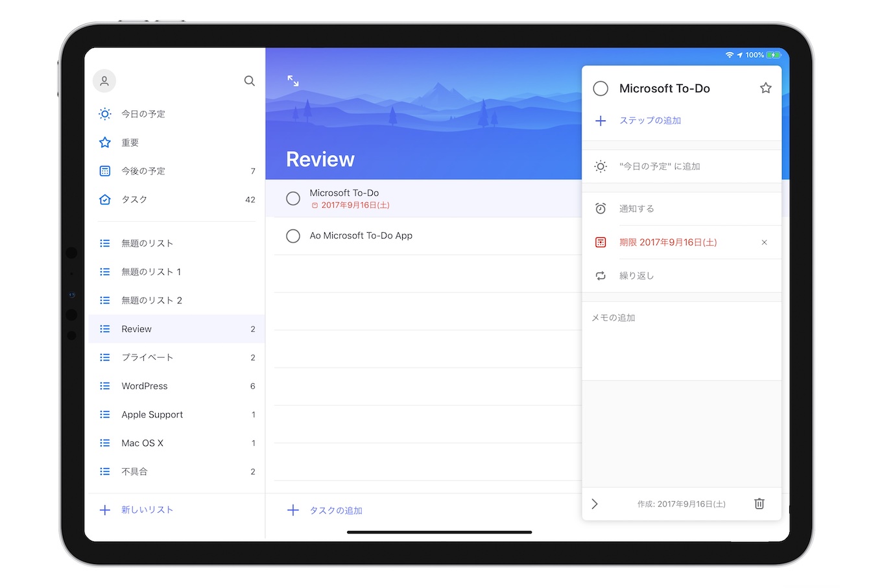
Task: Open the 無題のリスト list
Action: [176, 244]
